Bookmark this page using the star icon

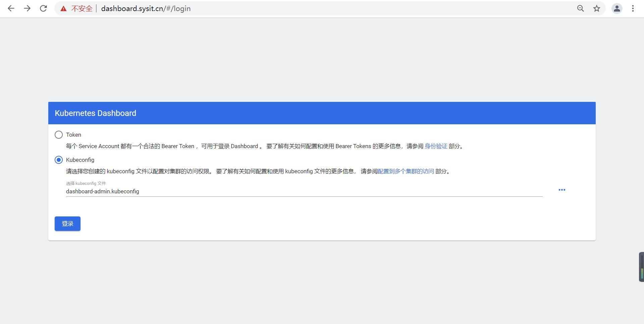[597, 8]
